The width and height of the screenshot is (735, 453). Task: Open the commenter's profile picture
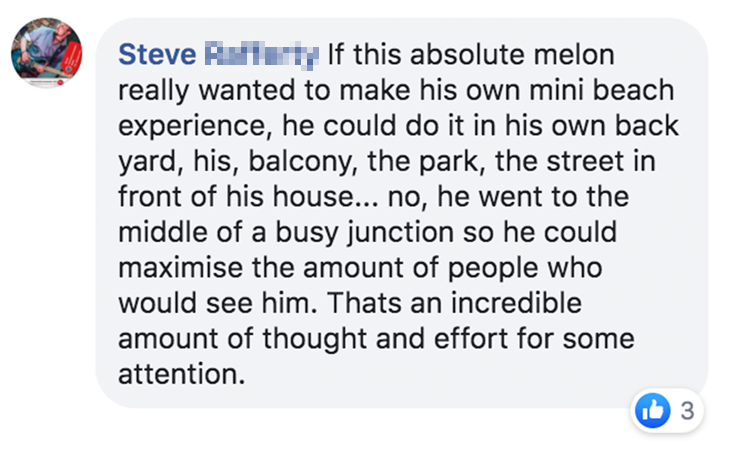[46, 52]
